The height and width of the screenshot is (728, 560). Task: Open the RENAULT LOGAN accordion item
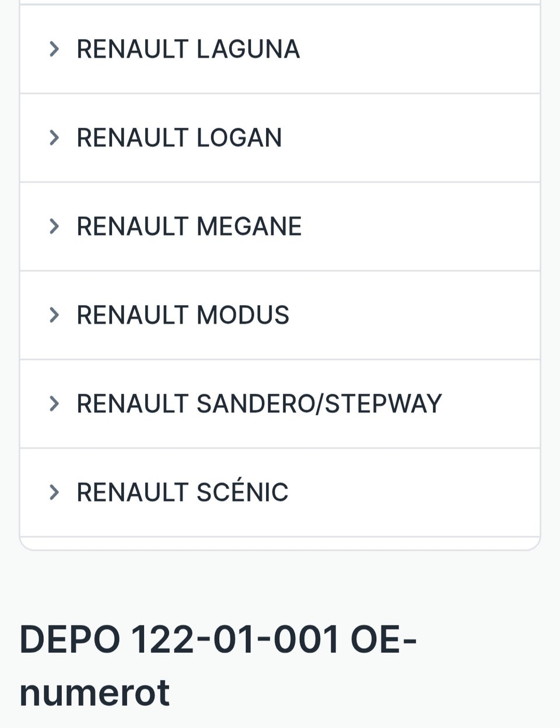(x=280, y=138)
